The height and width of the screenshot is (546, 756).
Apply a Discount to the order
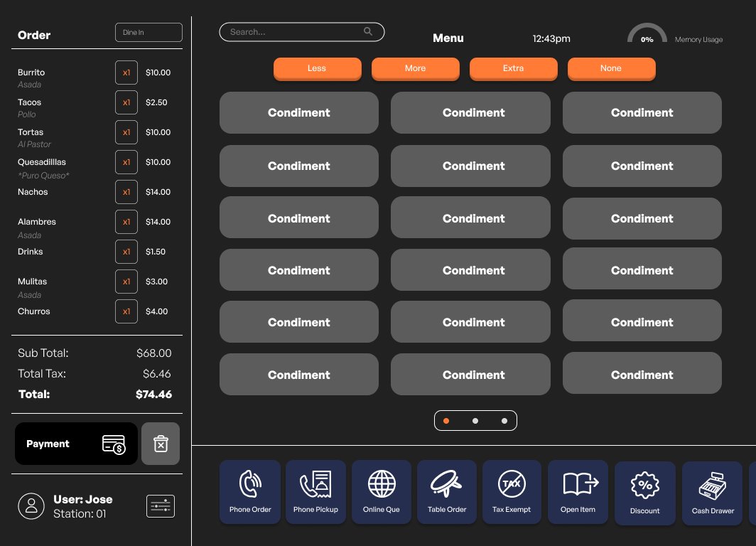[644, 493]
